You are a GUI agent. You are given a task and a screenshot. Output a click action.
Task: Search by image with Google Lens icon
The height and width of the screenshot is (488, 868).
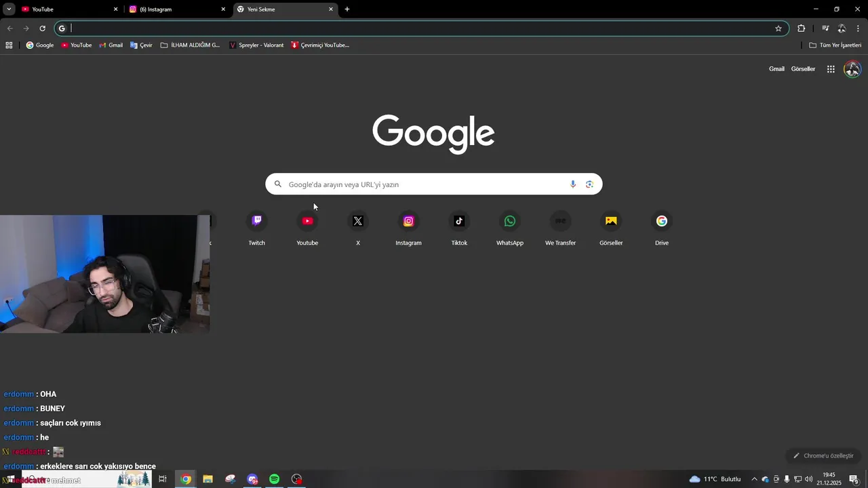[589, 184]
